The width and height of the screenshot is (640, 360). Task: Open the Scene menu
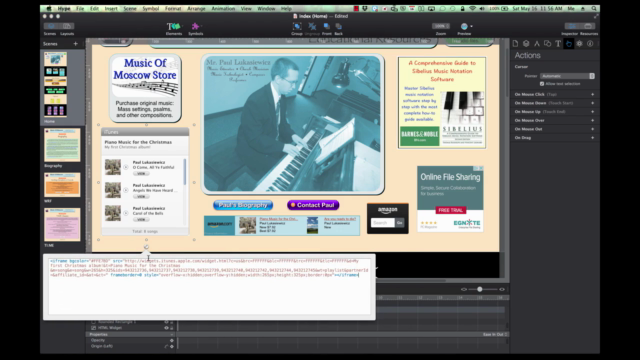tap(130, 9)
